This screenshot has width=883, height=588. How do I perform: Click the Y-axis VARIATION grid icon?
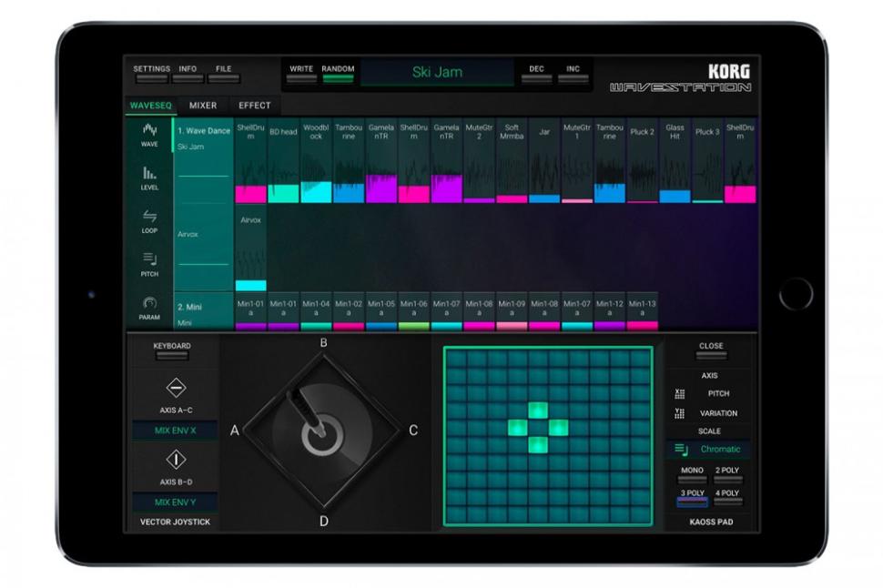coord(680,413)
